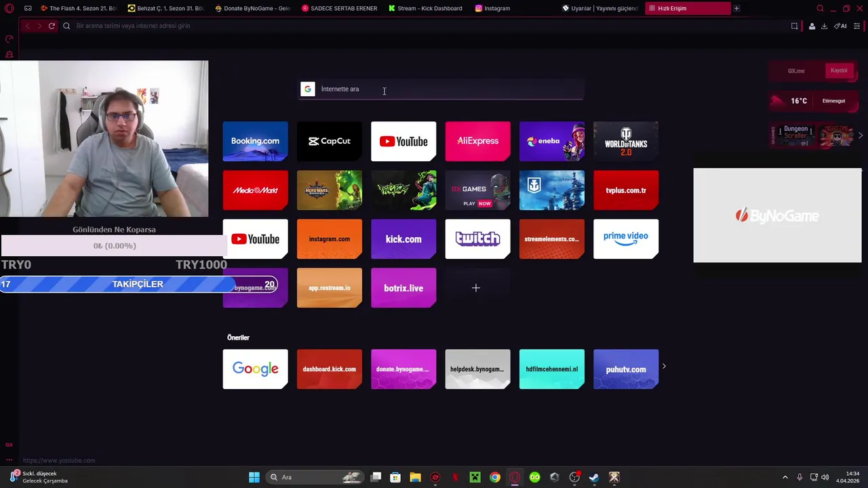Open the kick.com speed dial tile
868x488 pixels.
[403, 239]
